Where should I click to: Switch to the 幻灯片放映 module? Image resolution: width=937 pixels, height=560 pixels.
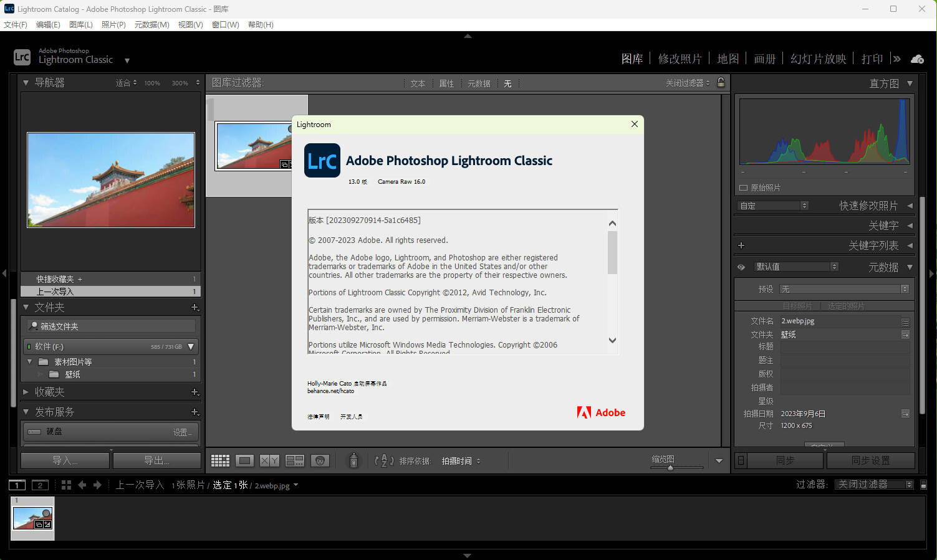pyautogui.click(x=819, y=59)
